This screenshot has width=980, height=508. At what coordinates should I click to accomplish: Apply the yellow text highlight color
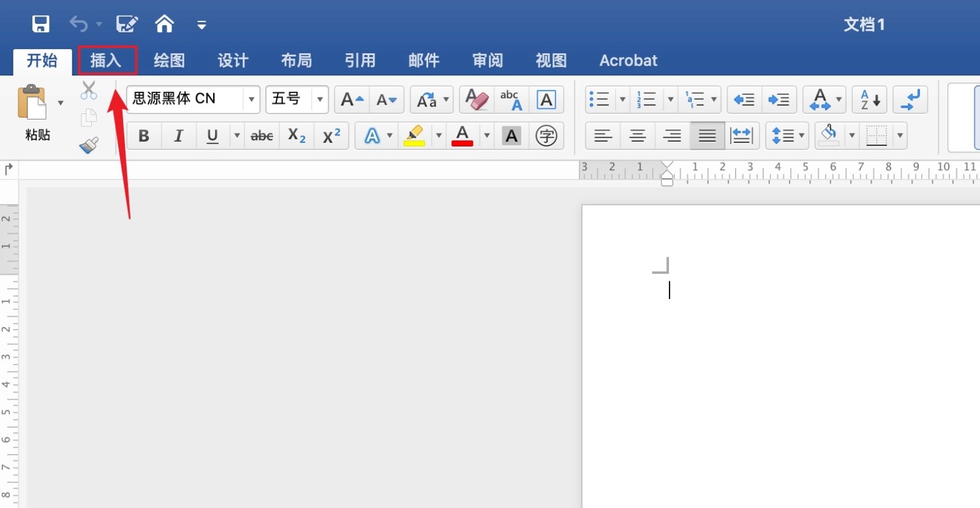tap(415, 136)
